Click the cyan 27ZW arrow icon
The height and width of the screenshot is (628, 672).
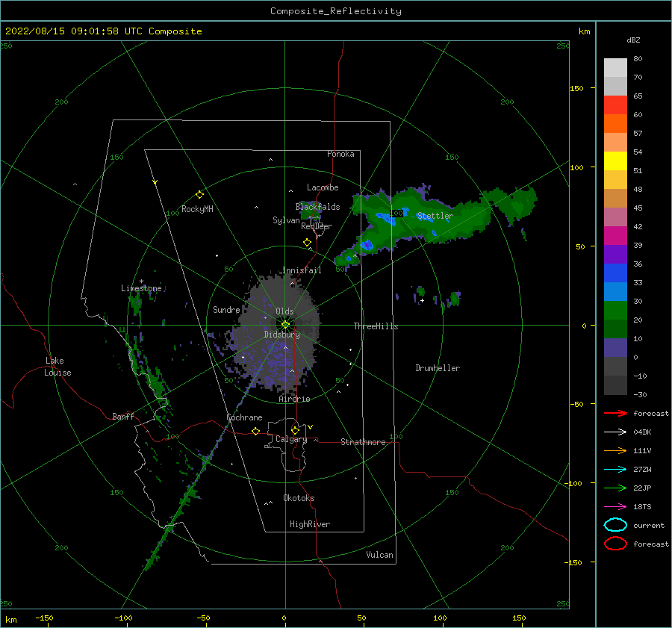[x=615, y=470]
